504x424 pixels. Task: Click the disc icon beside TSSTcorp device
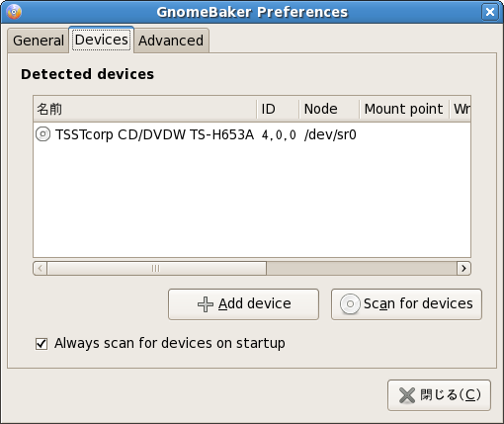tap(42, 134)
